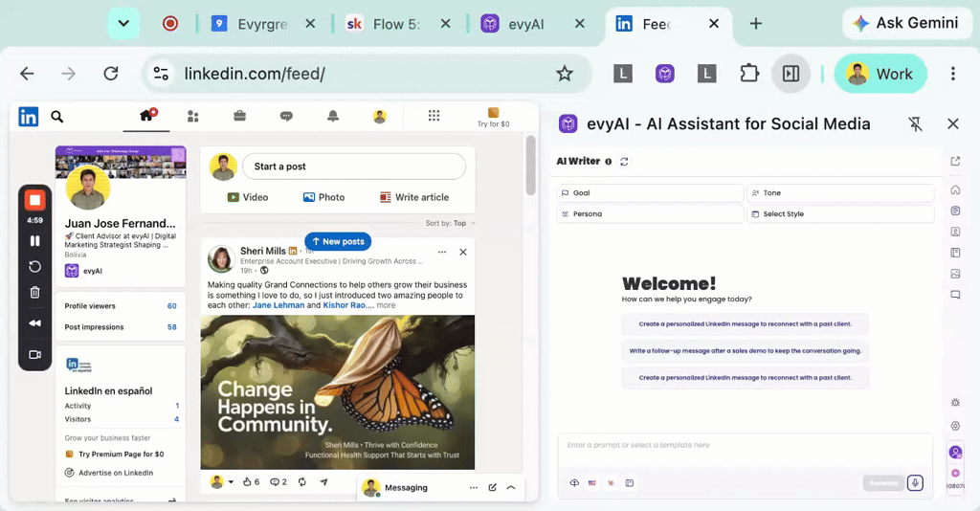
Task: Open the butterfly post image
Action: 338,392
